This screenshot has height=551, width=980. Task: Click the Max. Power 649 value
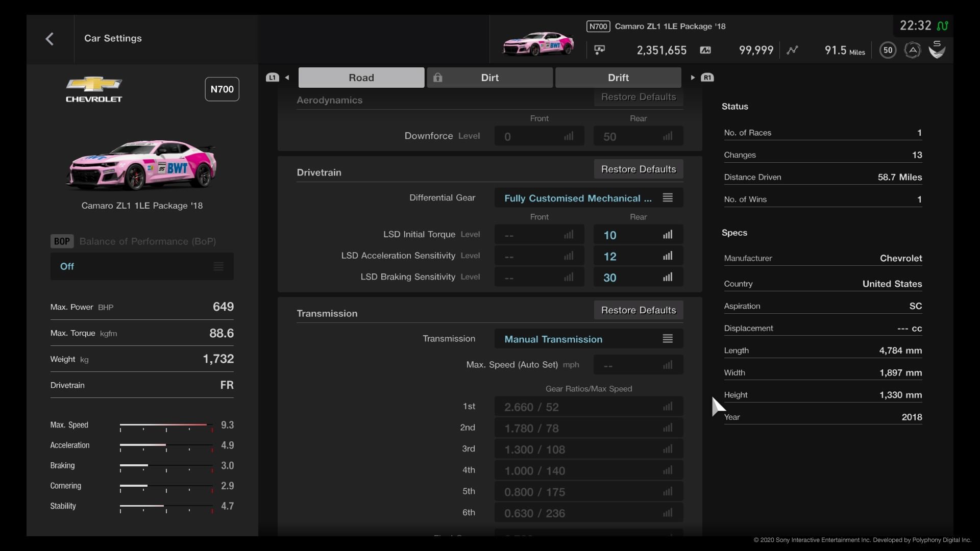[x=223, y=307]
